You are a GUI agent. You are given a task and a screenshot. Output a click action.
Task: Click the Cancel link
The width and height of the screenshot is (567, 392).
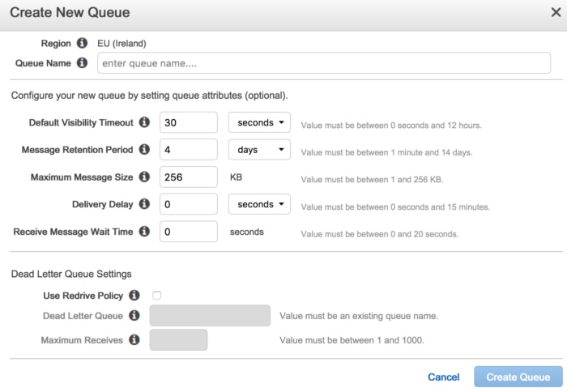[x=443, y=377]
